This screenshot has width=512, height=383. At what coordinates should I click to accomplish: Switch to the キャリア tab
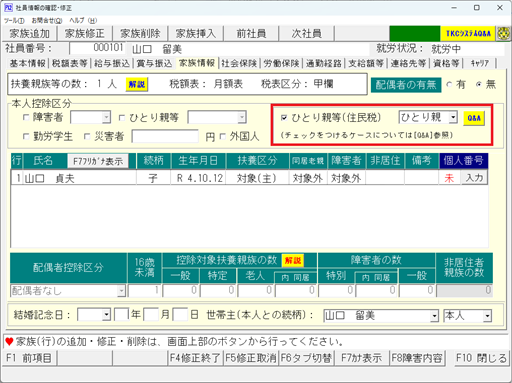point(480,63)
